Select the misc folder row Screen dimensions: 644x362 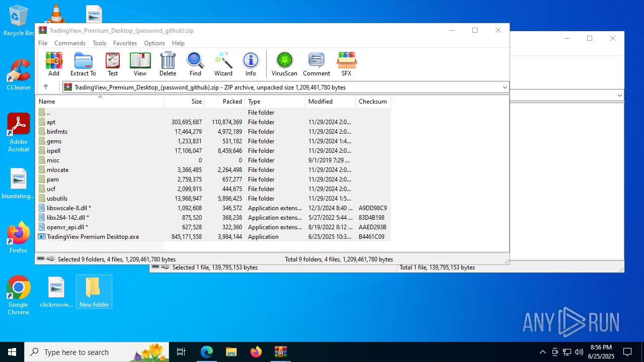[x=213, y=160]
